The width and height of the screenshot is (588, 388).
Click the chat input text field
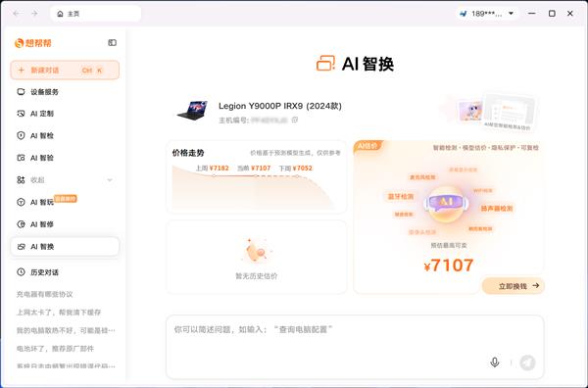pyautogui.click(x=355, y=347)
